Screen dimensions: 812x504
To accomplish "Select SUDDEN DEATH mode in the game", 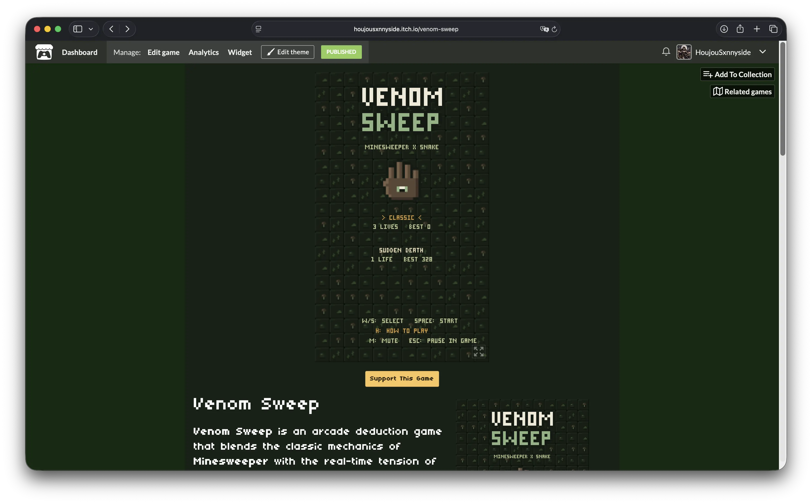I will [401, 250].
